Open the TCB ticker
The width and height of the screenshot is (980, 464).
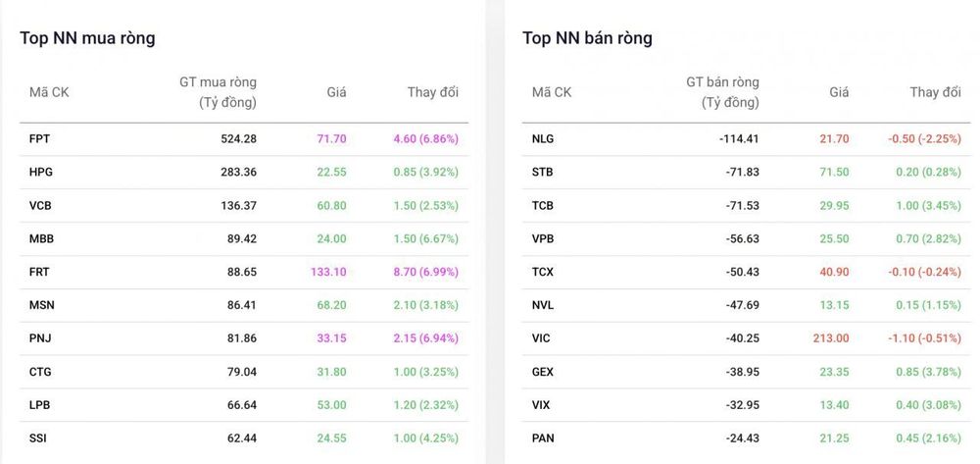coord(543,205)
